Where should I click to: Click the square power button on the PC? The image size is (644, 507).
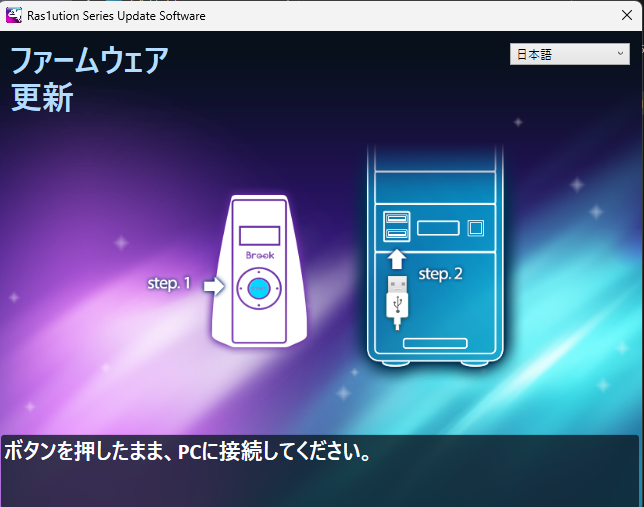coord(476,227)
